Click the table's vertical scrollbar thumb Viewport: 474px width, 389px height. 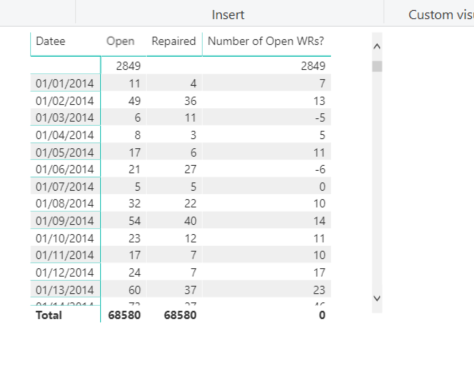[x=377, y=66]
